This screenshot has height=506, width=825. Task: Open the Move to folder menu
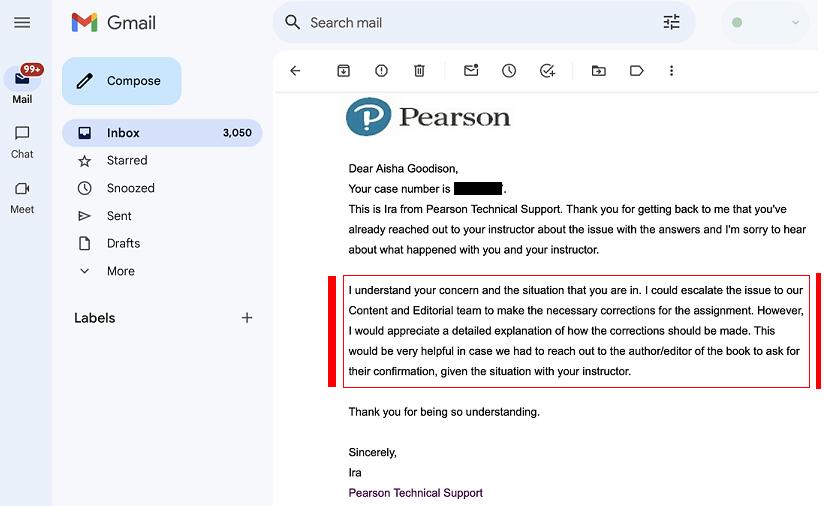click(x=598, y=71)
